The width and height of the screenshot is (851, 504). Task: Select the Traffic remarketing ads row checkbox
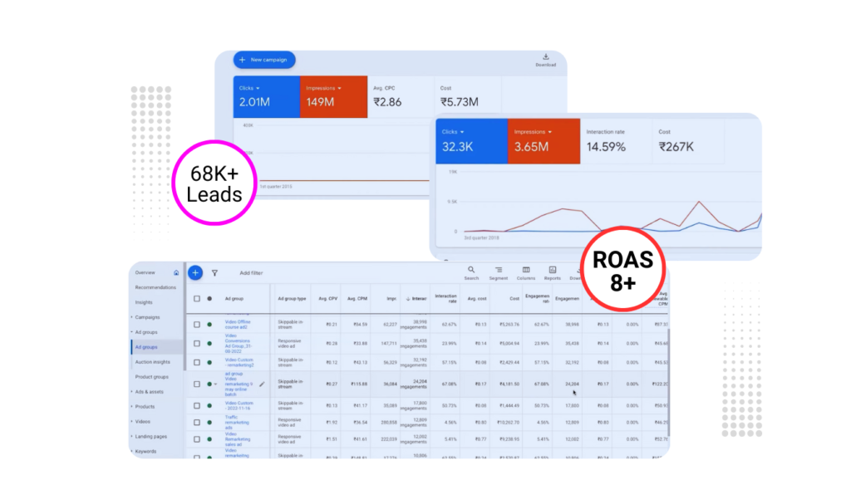point(197,422)
